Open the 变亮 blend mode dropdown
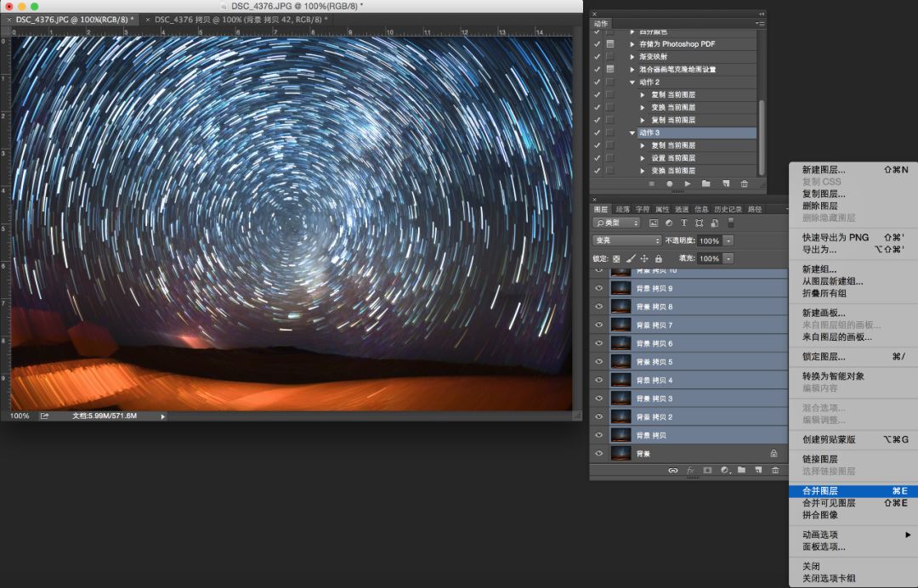 click(x=626, y=240)
